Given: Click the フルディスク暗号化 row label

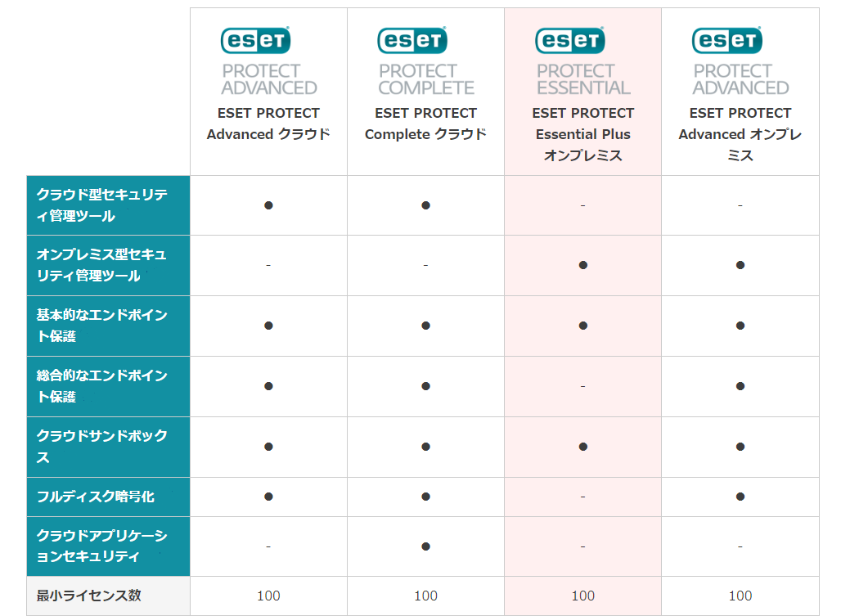Looking at the screenshot, I should pyautogui.click(x=108, y=497).
